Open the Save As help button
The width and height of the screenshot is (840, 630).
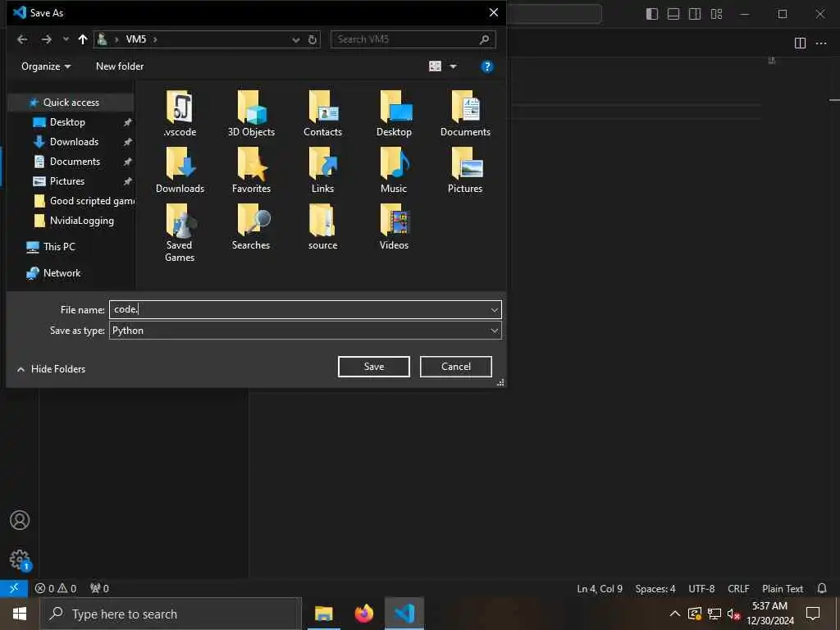click(x=487, y=66)
